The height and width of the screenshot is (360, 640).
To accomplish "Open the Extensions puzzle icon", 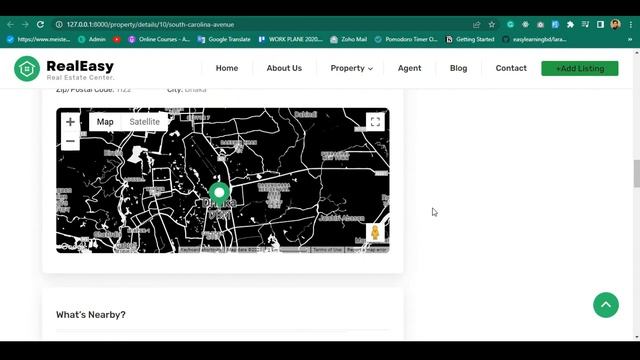I will coord(570,24).
